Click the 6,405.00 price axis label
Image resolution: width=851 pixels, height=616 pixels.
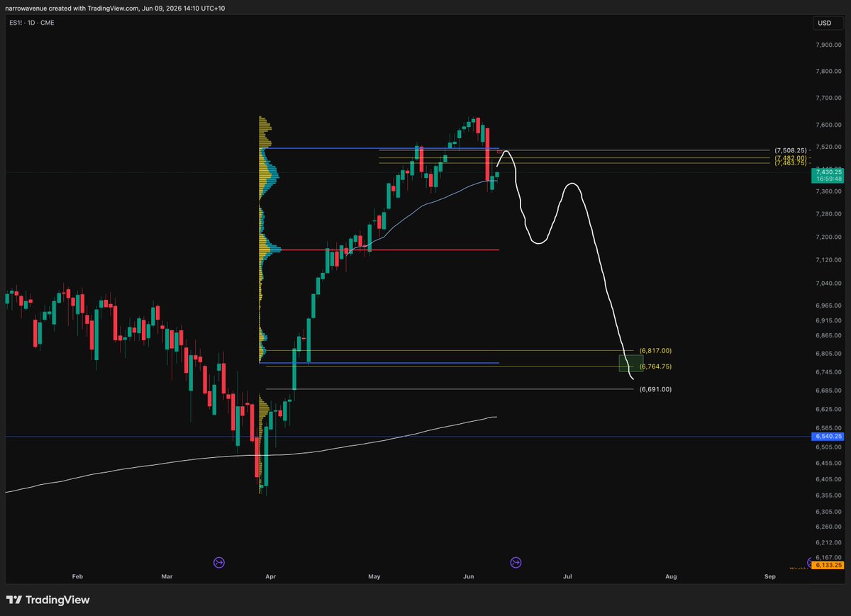click(x=828, y=479)
